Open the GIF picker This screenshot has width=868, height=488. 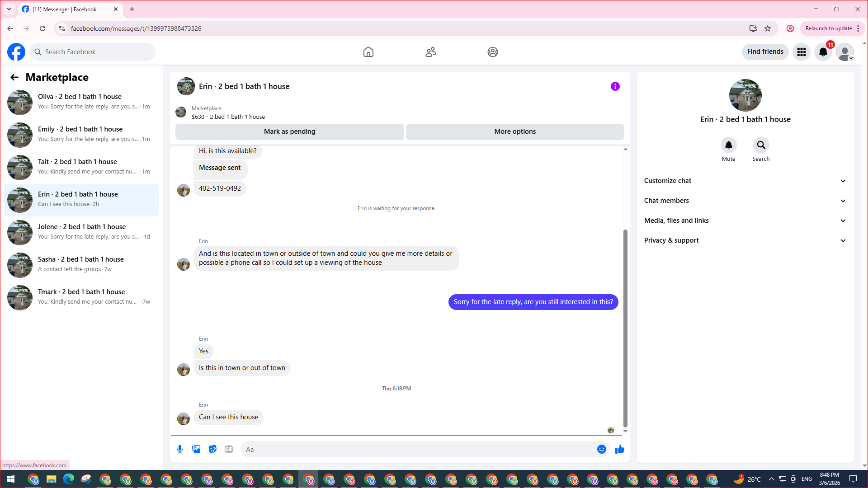click(x=229, y=449)
